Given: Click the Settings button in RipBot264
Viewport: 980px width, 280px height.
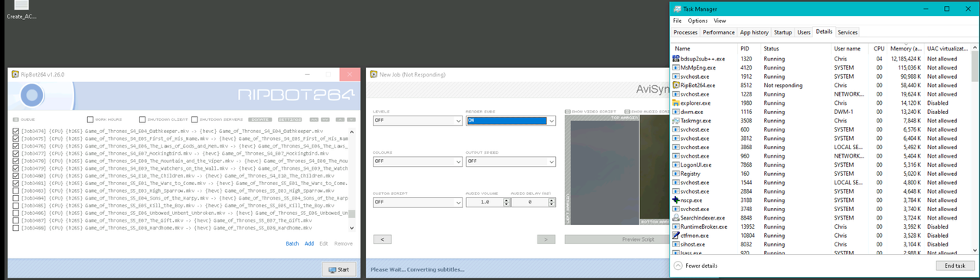Looking at the screenshot, I should coord(289,119).
